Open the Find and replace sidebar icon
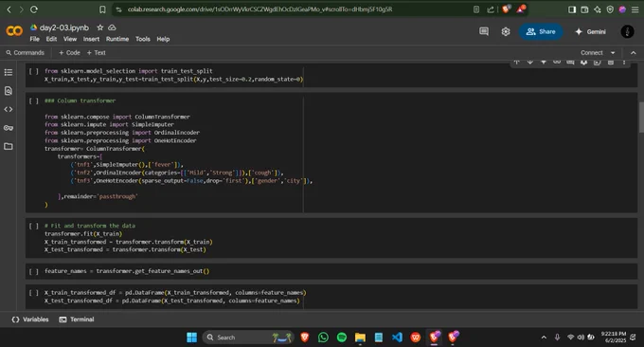Image resolution: width=644 pixels, height=347 pixels. click(9, 91)
